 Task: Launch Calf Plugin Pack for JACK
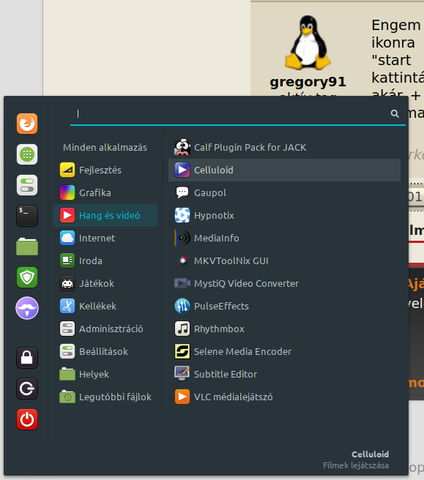coord(284,147)
